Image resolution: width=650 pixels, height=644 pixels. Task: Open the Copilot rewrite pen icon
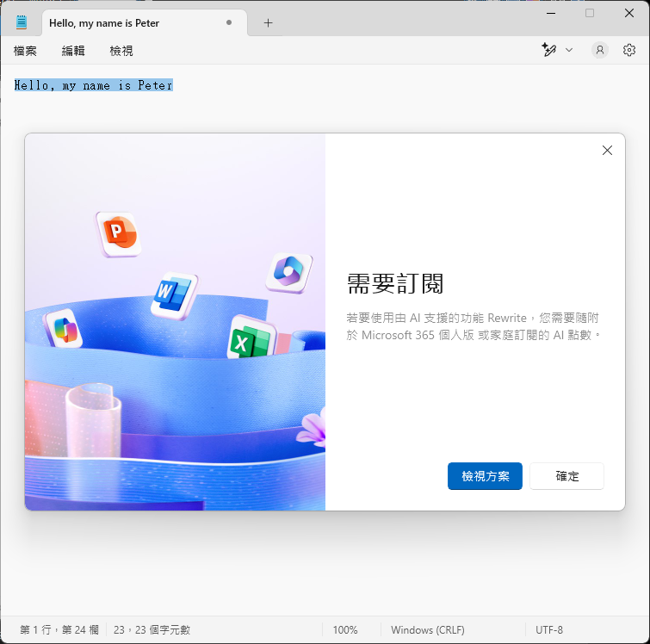tap(549, 50)
